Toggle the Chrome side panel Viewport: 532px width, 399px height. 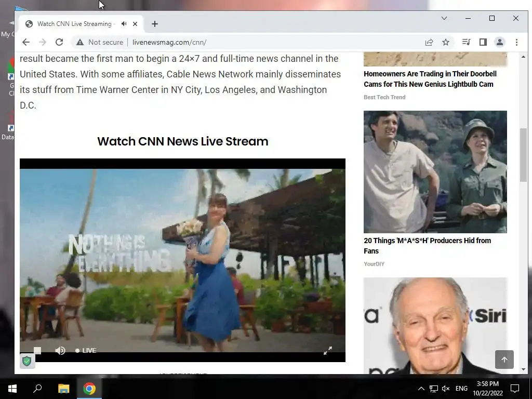point(483,42)
